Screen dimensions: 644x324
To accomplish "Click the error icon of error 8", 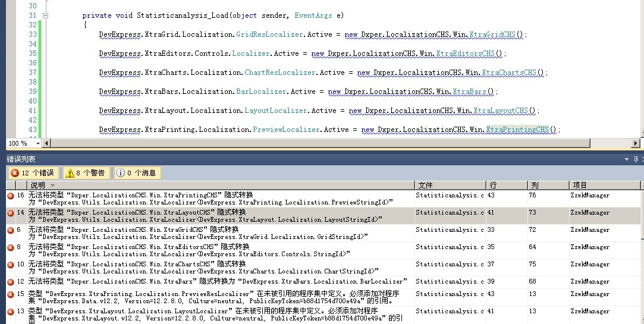I will point(11,248).
